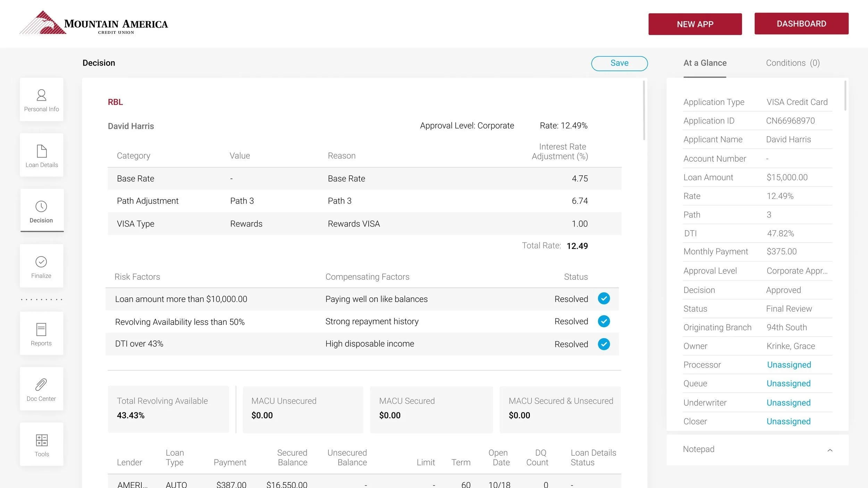Click the Closer Unassigned link
868x488 pixels.
(788, 421)
